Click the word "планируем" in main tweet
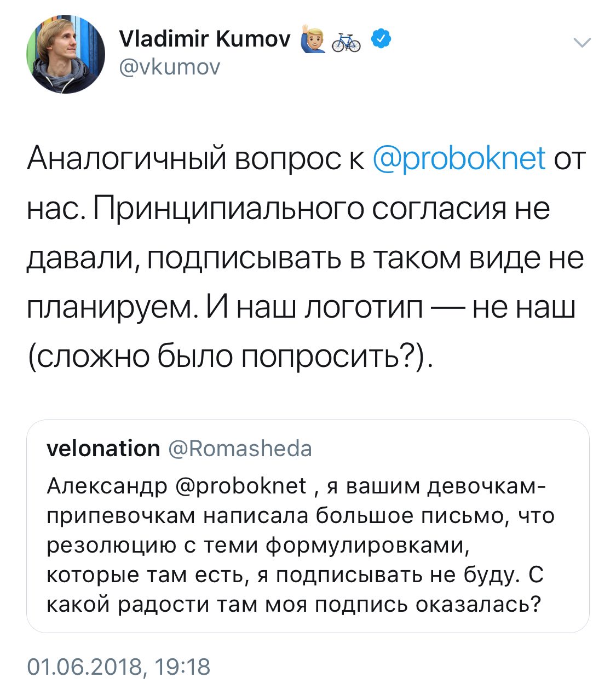The height and width of the screenshot is (695, 616). coord(109,308)
